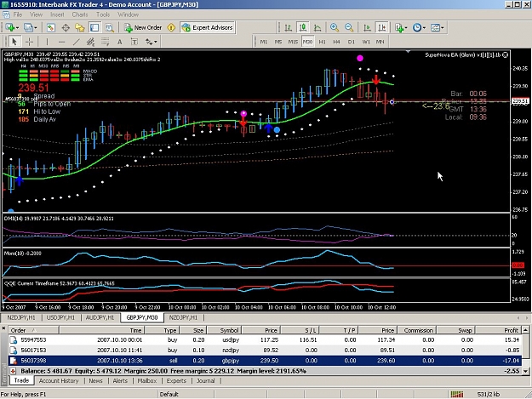This screenshot has width=532, height=399.
Task: Open the indicators list dropdown arrow
Action: pyautogui.click(x=405, y=28)
